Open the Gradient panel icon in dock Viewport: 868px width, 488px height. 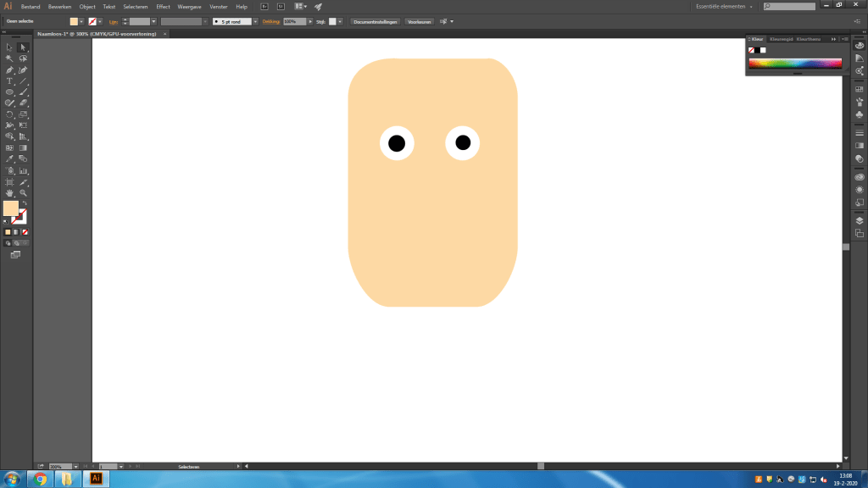tap(859, 146)
